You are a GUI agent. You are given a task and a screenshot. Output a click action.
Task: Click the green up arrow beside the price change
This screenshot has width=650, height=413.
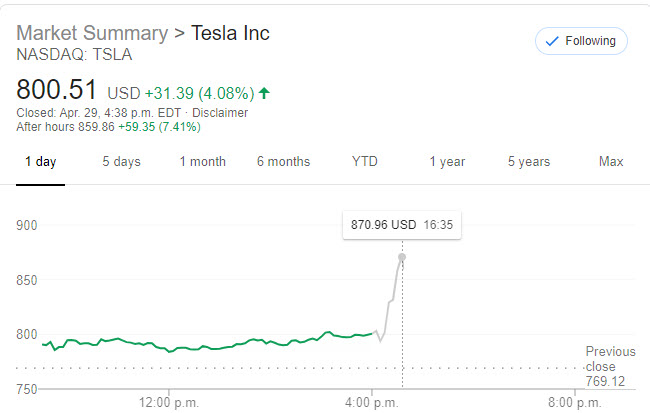coord(264,93)
